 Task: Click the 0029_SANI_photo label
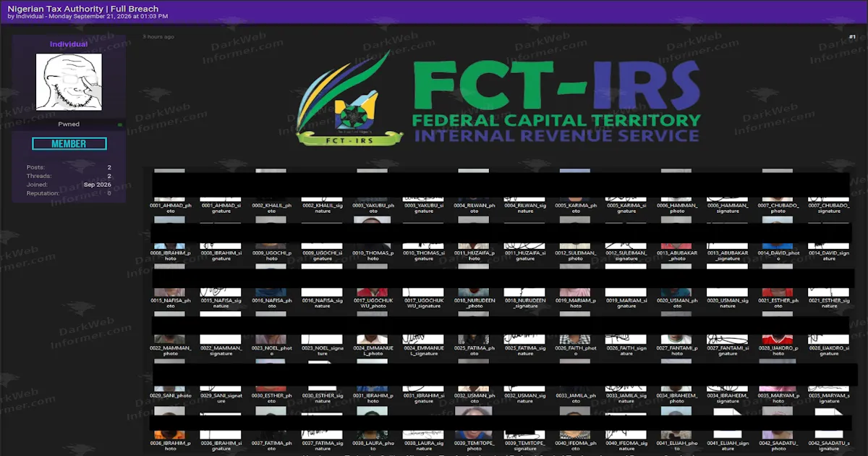click(x=171, y=395)
